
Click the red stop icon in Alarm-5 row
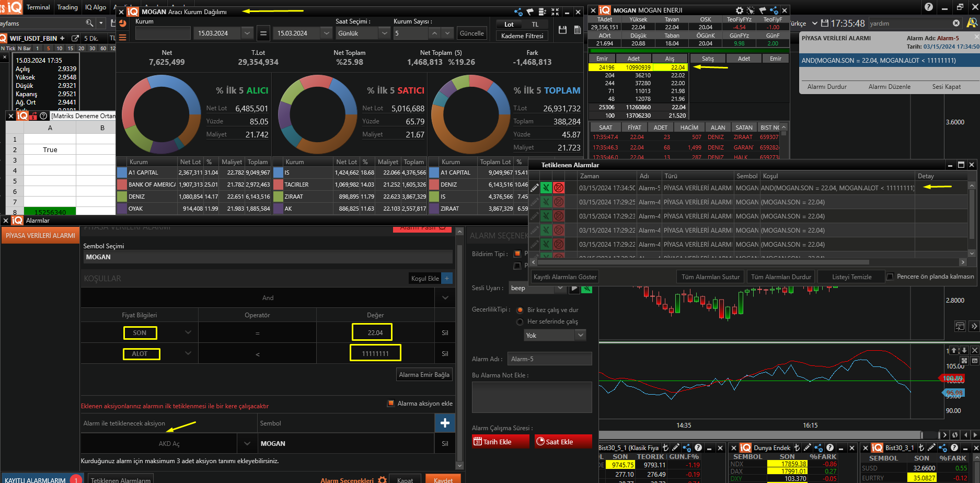pyautogui.click(x=559, y=188)
